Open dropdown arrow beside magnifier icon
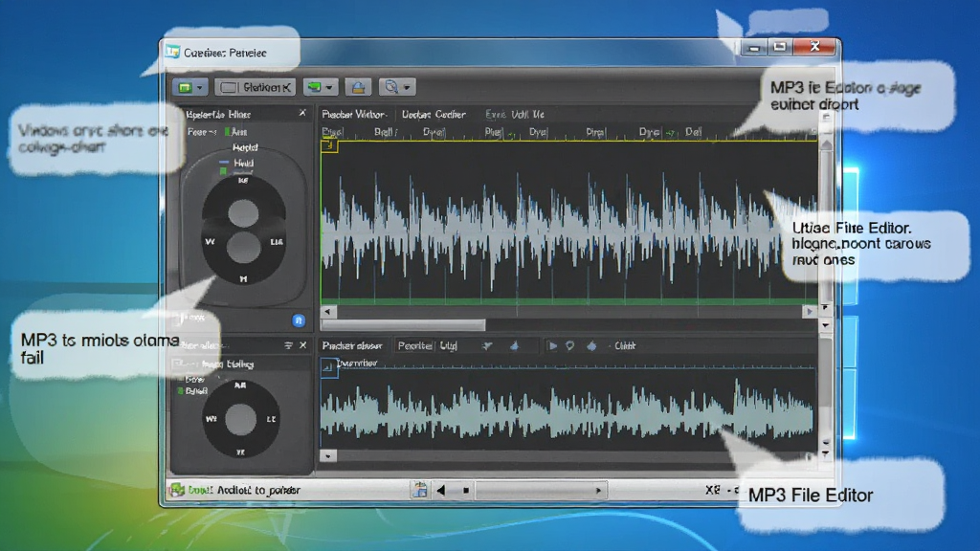The image size is (980, 551). tap(407, 87)
